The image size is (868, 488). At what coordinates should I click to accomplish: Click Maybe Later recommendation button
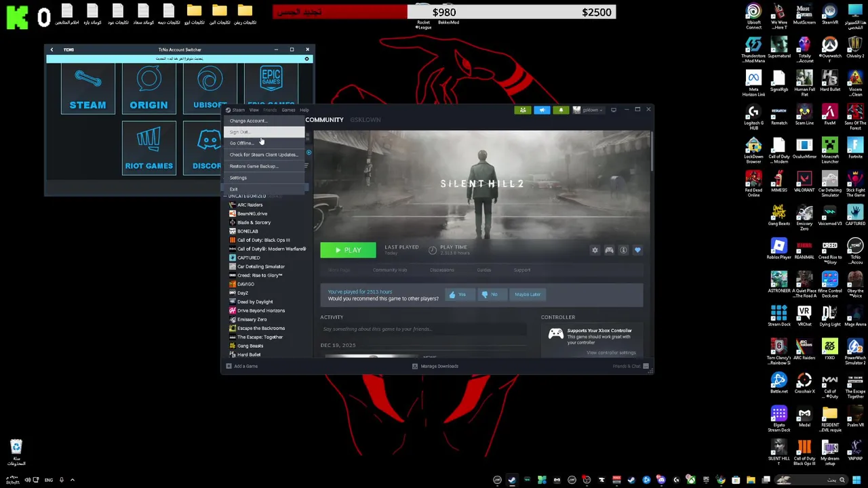[x=528, y=294]
